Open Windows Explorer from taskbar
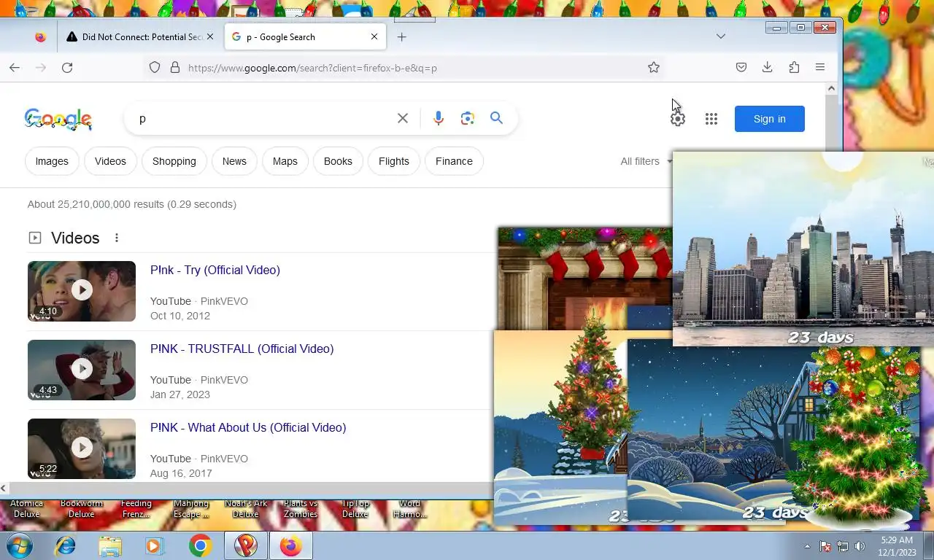This screenshot has width=934, height=560. point(110,545)
